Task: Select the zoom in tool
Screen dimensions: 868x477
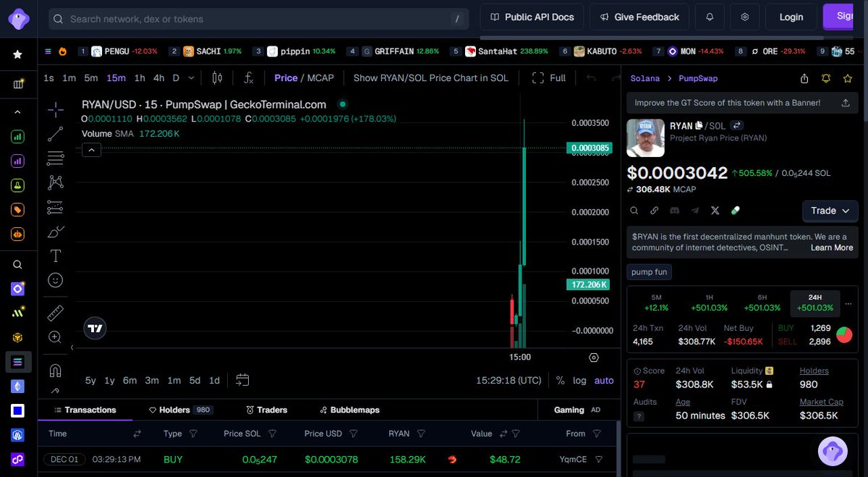Action: [56, 337]
